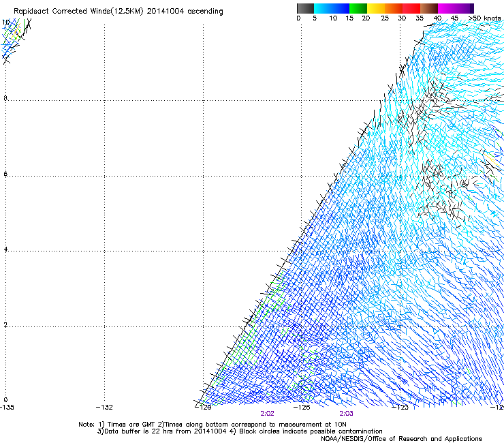Screen dimensions: 504x443
Task: Select the green 15–20 knots color segment
Action: 358,8
